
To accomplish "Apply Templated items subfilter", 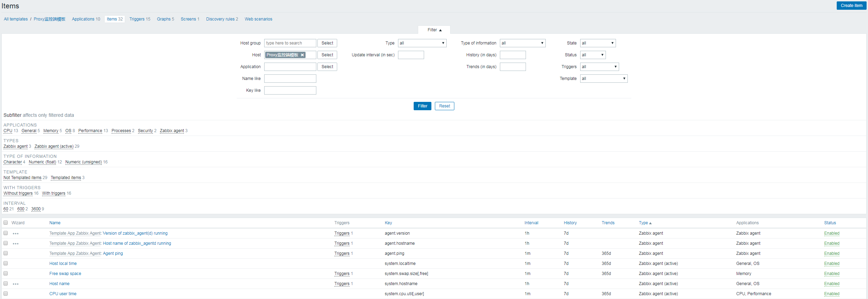I will pos(66,178).
